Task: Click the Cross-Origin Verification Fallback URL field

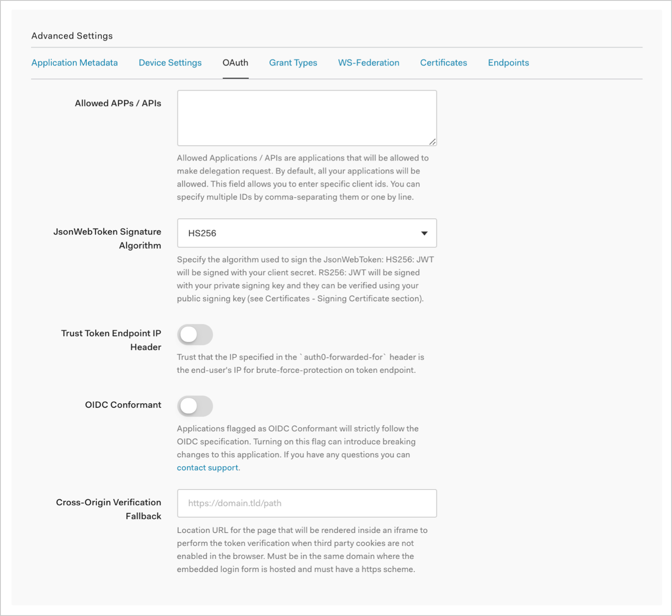Action: click(307, 503)
